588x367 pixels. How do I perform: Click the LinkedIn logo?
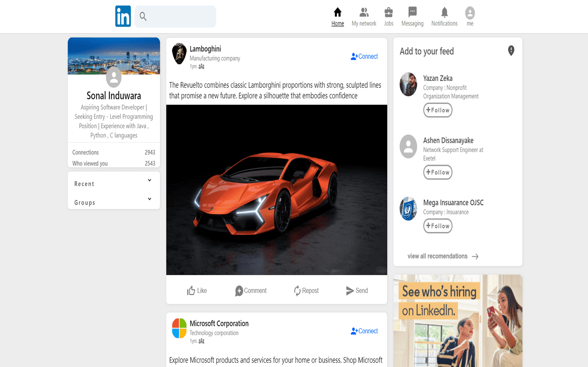click(x=123, y=16)
